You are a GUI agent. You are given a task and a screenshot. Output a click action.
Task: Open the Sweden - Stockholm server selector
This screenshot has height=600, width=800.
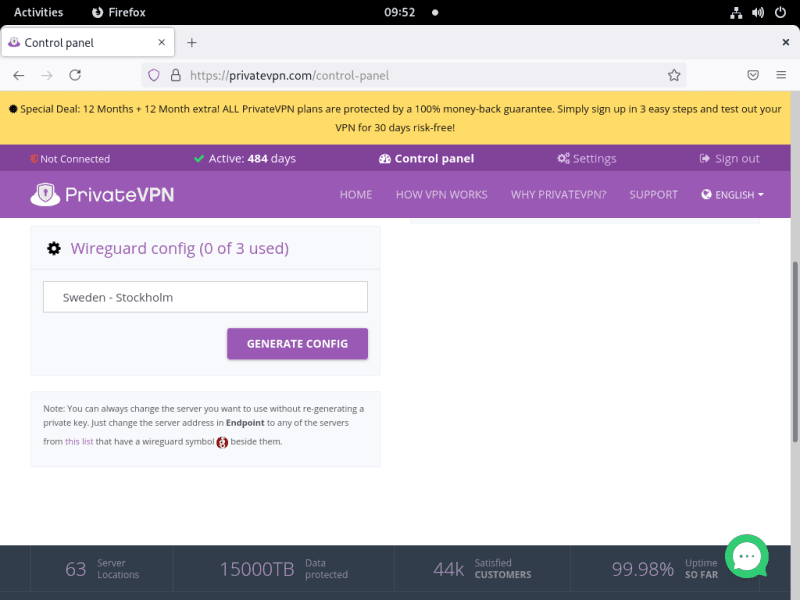click(x=205, y=297)
